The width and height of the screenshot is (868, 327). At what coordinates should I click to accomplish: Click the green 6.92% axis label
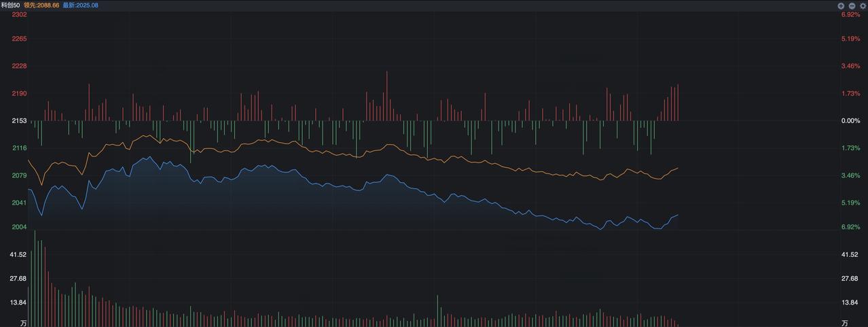click(850, 227)
